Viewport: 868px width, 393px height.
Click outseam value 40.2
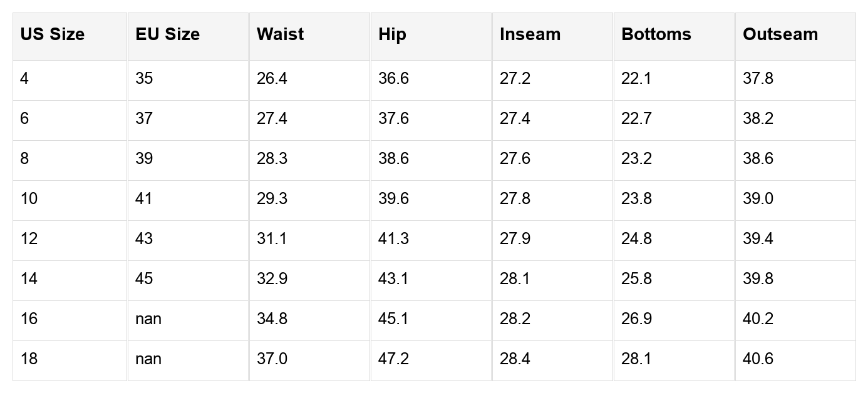(758, 319)
